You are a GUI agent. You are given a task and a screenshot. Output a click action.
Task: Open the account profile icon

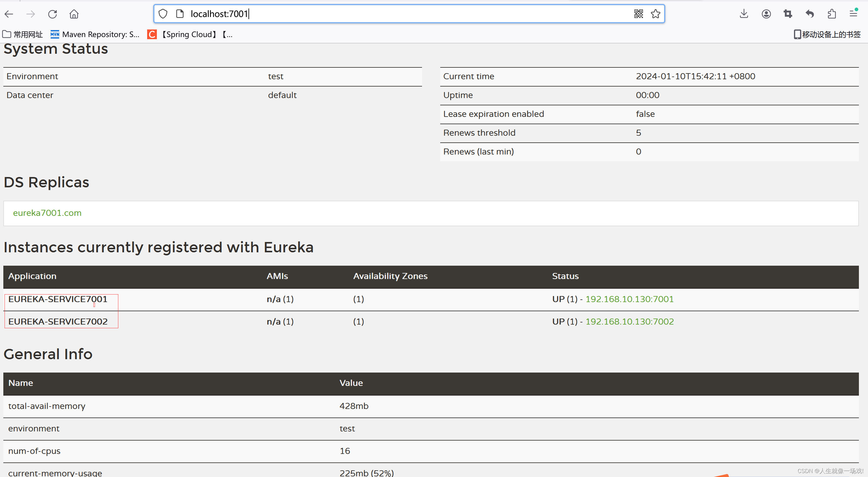pyautogui.click(x=766, y=14)
